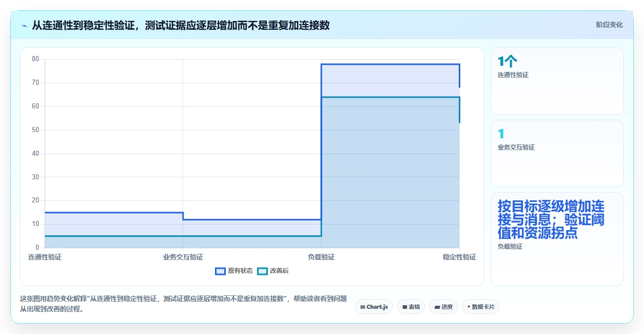
Task: Click the 稳定性验证 x-axis label
Action: 459,257
